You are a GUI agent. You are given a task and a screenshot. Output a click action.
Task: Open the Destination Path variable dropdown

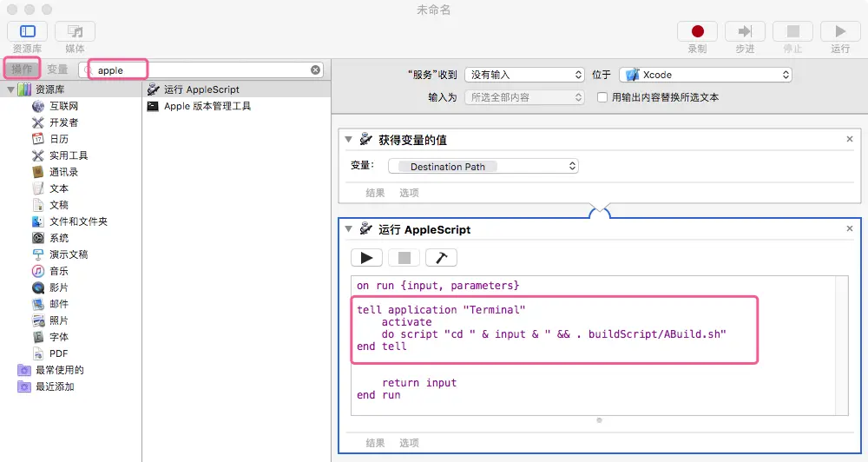tap(483, 166)
